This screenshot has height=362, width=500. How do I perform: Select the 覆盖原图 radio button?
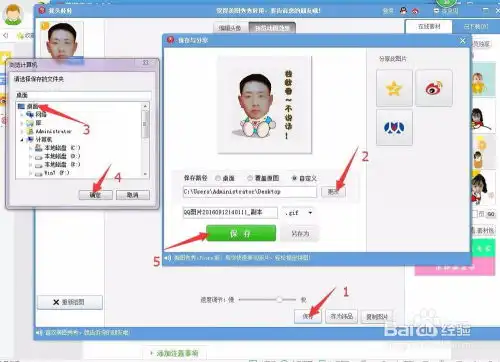pos(250,178)
